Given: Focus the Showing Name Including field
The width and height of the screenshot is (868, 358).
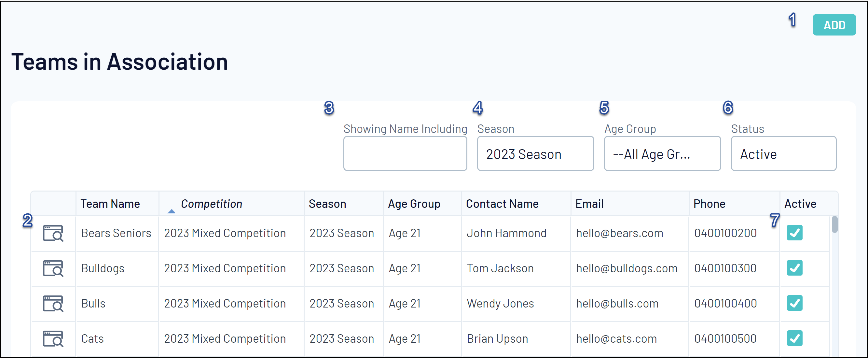Looking at the screenshot, I should 405,154.
